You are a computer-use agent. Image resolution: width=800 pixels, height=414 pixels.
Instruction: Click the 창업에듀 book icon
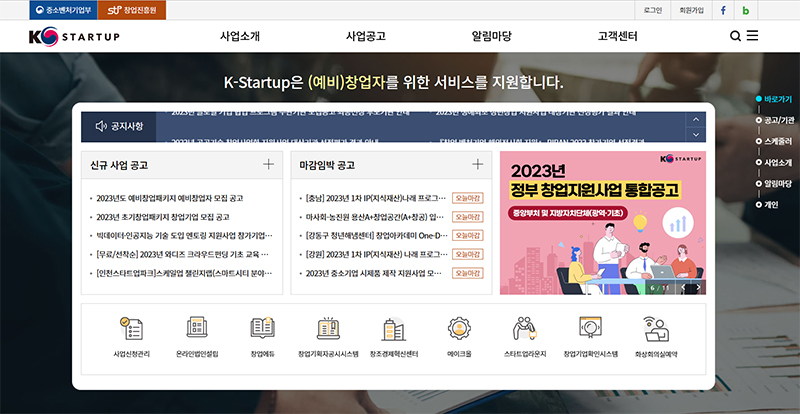262,328
